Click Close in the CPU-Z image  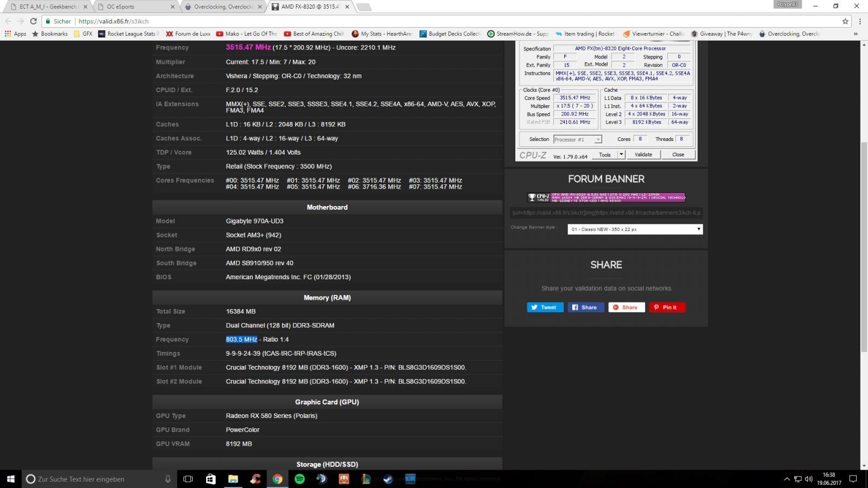678,155
